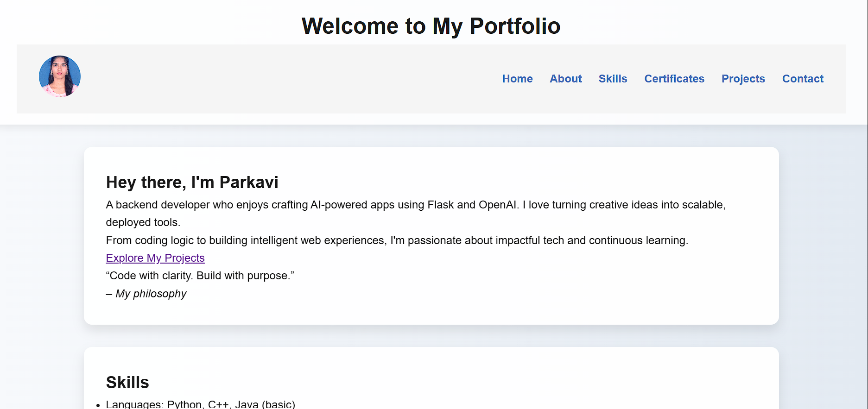
Task: Select Skills in the navigation bar
Action: [613, 79]
